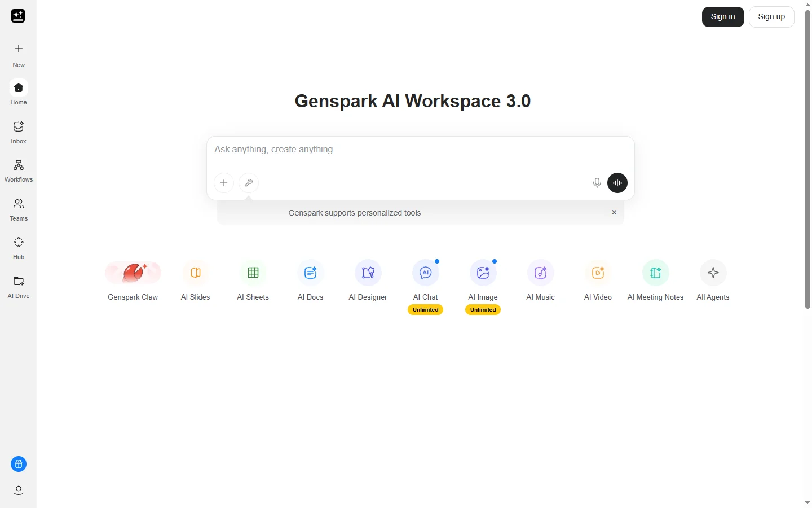Open the personalized tools wrench menu
The height and width of the screenshot is (508, 812).
click(249, 183)
